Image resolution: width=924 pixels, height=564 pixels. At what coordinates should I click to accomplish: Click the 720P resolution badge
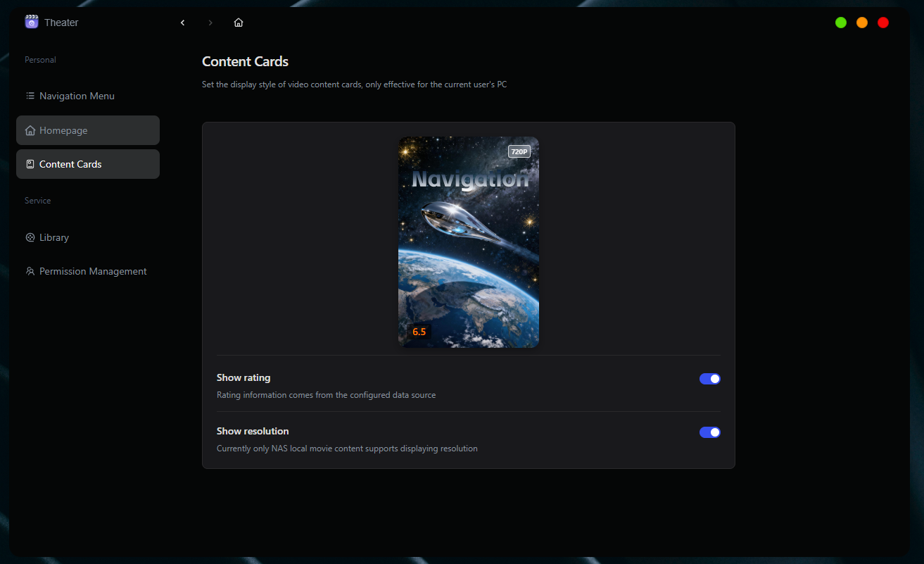pos(519,151)
